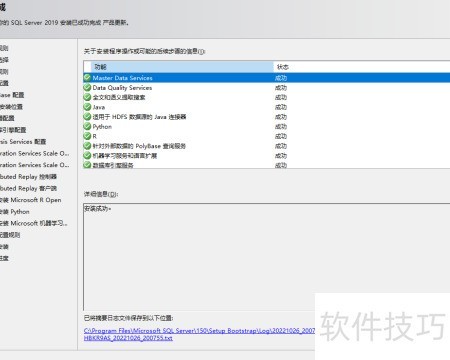Select the Python feature row
Image resolution: width=450 pixels, height=360 pixels.
tap(267, 126)
